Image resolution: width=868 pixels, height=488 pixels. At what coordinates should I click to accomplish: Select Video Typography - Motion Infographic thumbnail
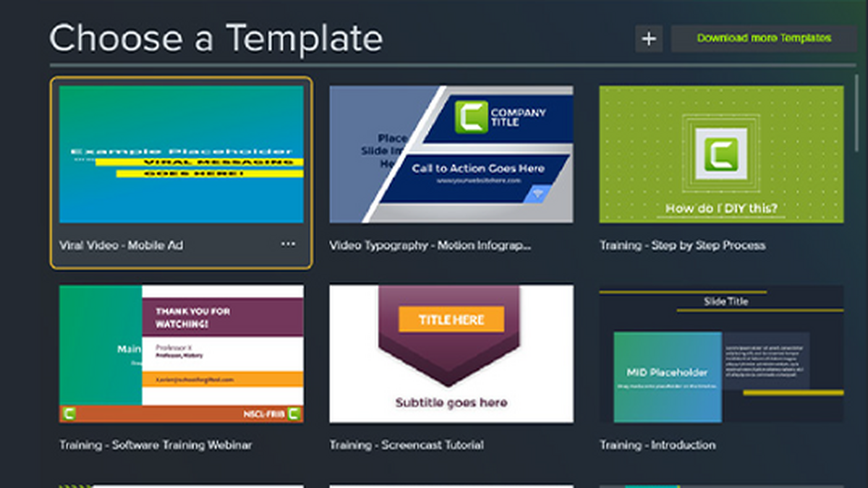451,154
